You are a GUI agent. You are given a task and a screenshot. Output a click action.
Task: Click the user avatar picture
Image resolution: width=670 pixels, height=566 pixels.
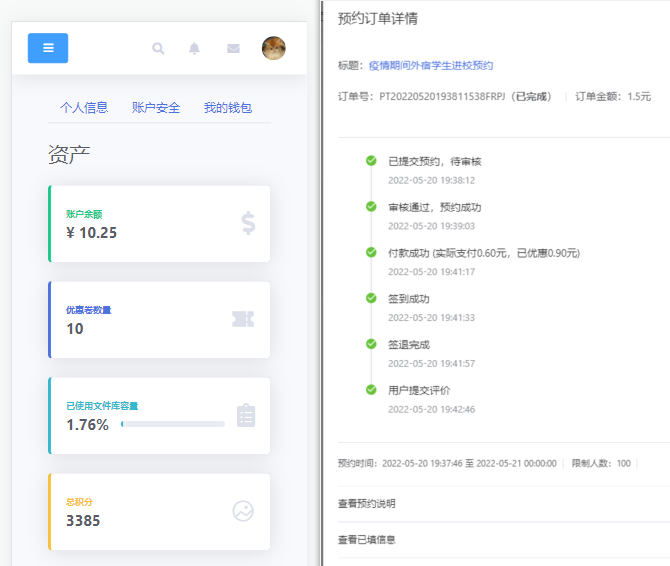[x=273, y=48]
